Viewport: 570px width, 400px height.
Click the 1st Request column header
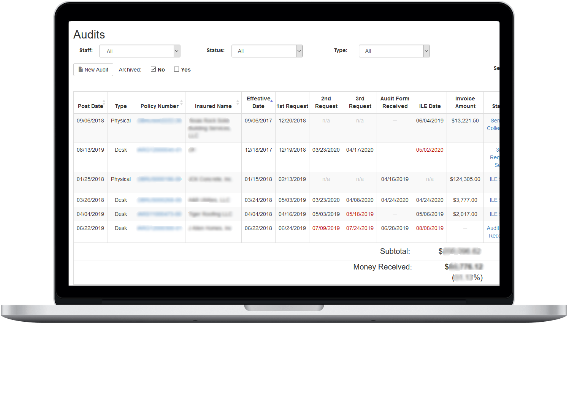pyautogui.click(x=293, y=106)
